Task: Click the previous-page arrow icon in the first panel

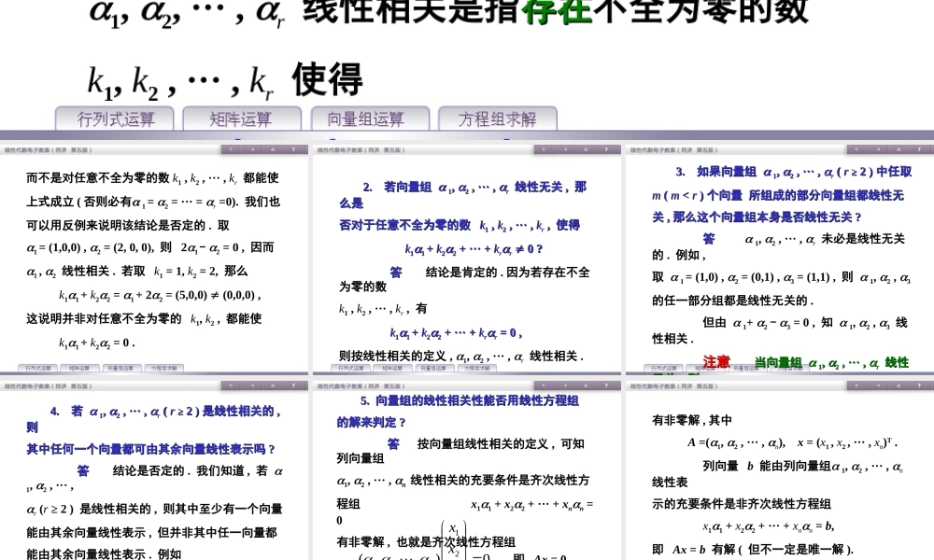Action: (x=231, y=148)
